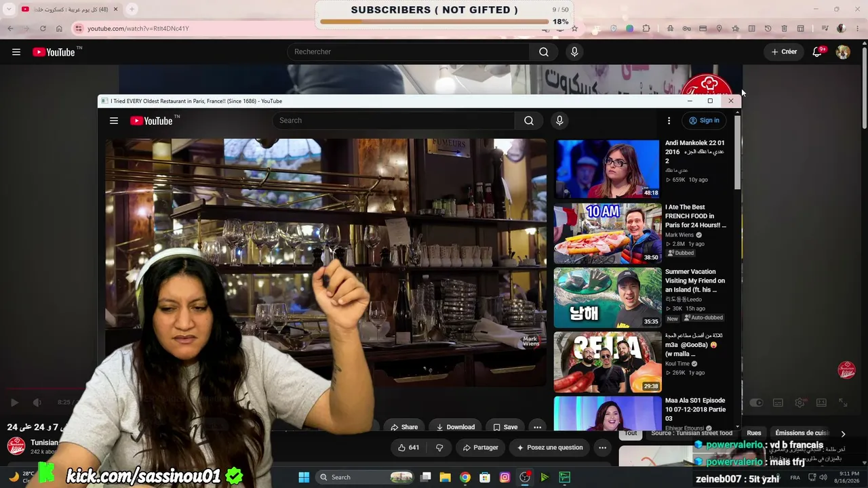Start voice search in the popup YouTube window
Screen dimensions: 868x488
pos(559,121)
